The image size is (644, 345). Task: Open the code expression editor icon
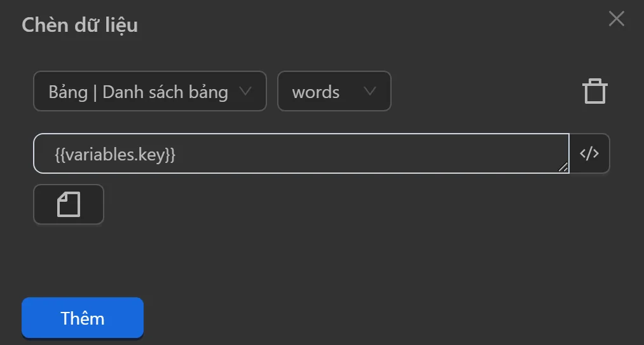pos(589,153)
